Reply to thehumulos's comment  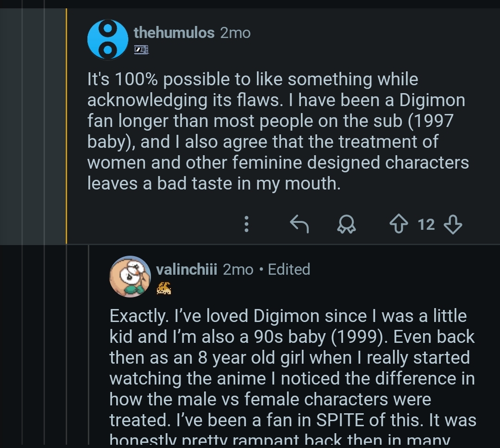click(x=299, y=225)
